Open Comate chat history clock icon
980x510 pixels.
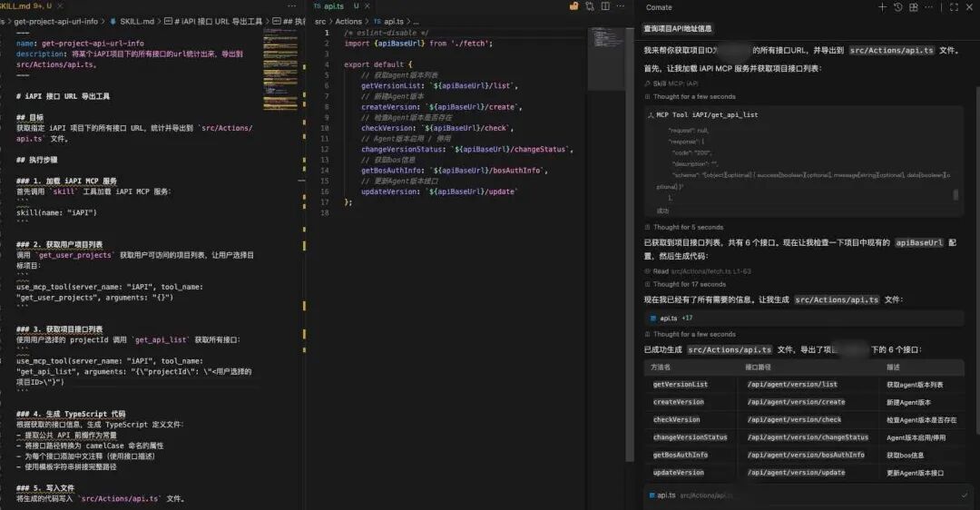[897, 7]
